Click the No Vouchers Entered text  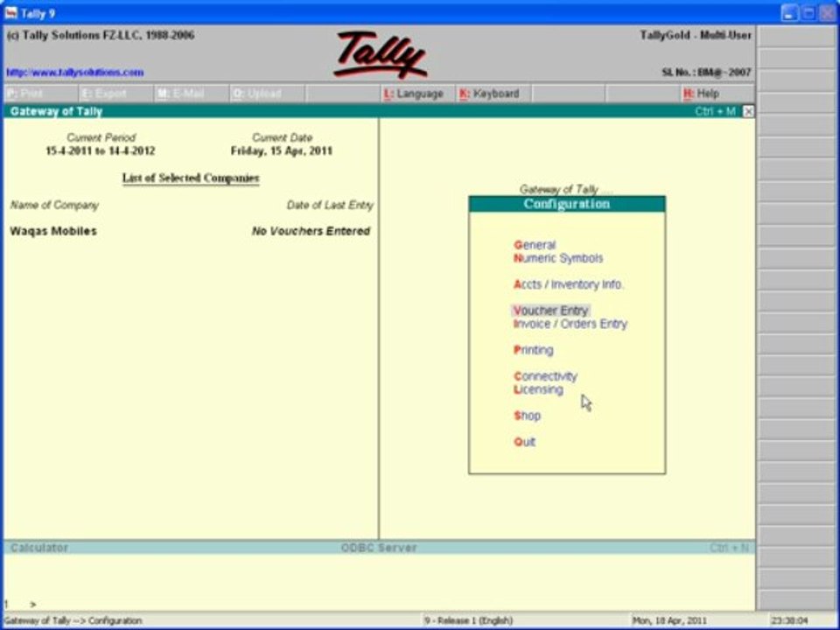[311, 231]
